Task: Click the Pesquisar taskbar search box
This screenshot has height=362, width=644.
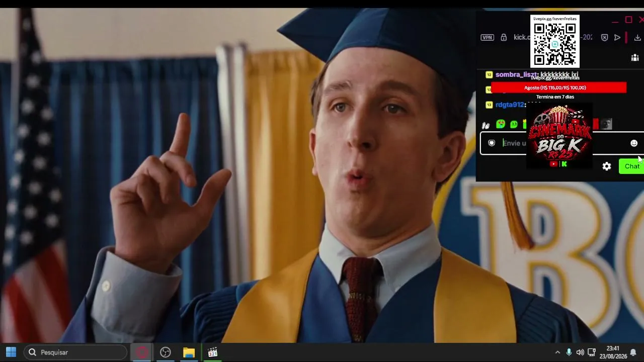Action: 75,352
